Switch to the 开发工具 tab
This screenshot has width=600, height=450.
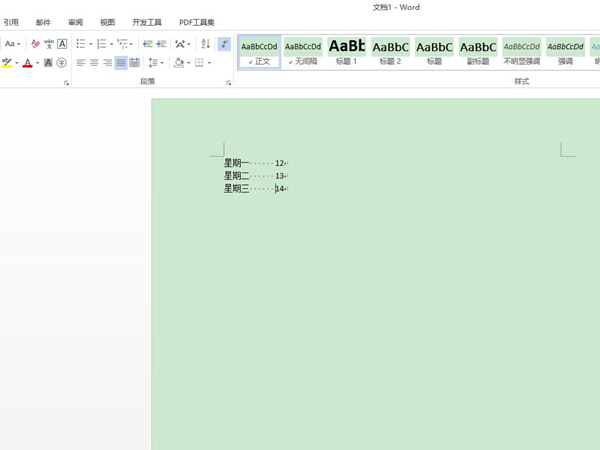click(x=146, y=22)
